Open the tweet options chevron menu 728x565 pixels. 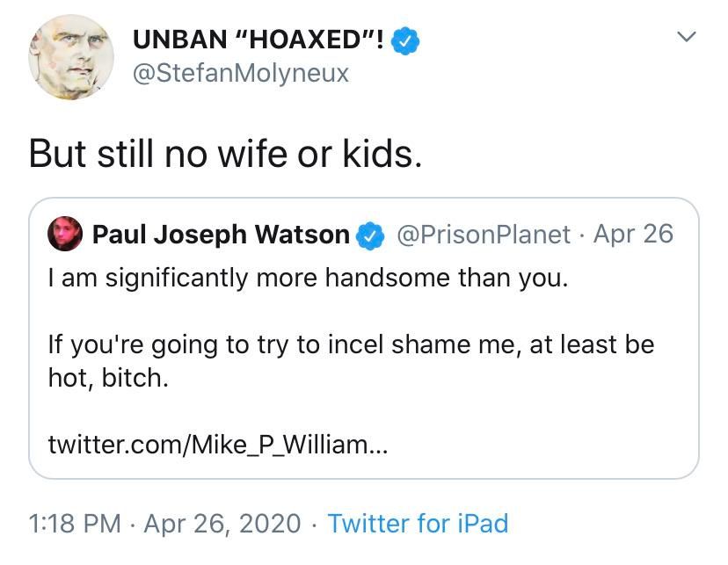688,38
